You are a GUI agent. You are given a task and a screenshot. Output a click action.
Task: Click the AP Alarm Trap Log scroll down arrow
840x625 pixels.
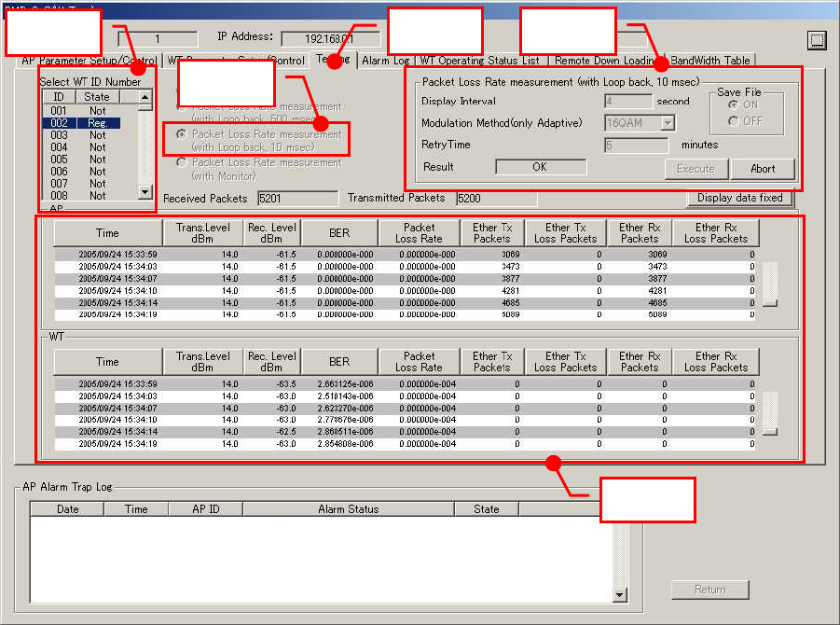620,594
